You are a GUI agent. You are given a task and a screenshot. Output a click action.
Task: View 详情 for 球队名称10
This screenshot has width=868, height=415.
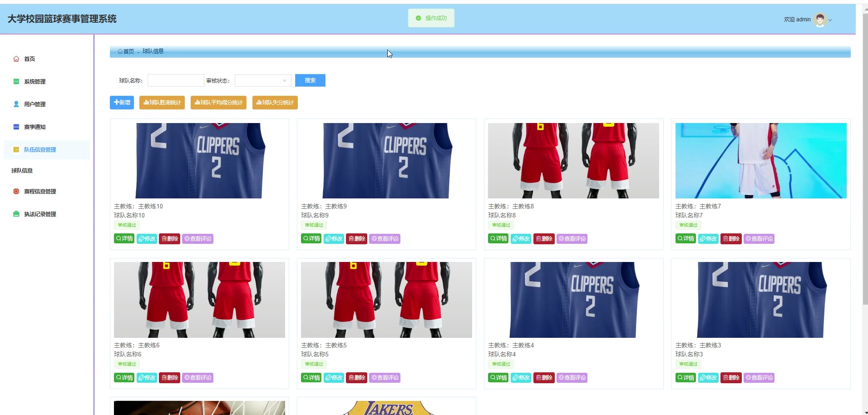pos(124,239)
